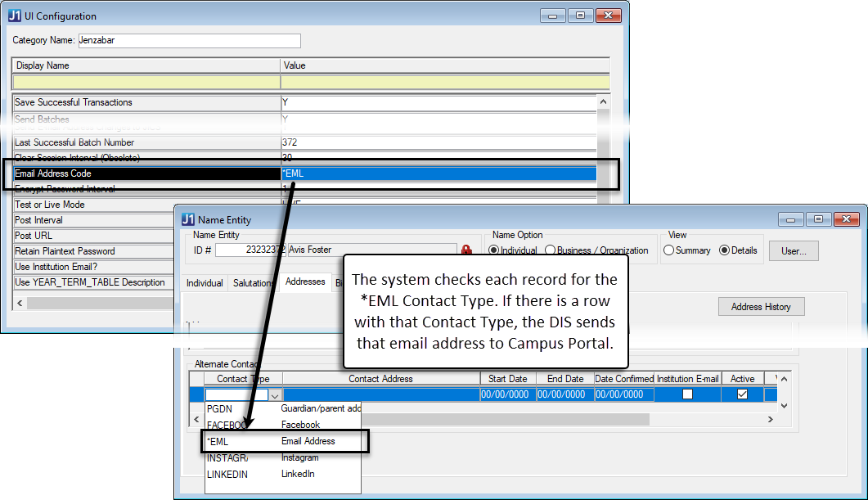868x500 pixels.
Task: Select Use YEAR_TERM_TABLE Description row
Action: (x=93, y=282)
